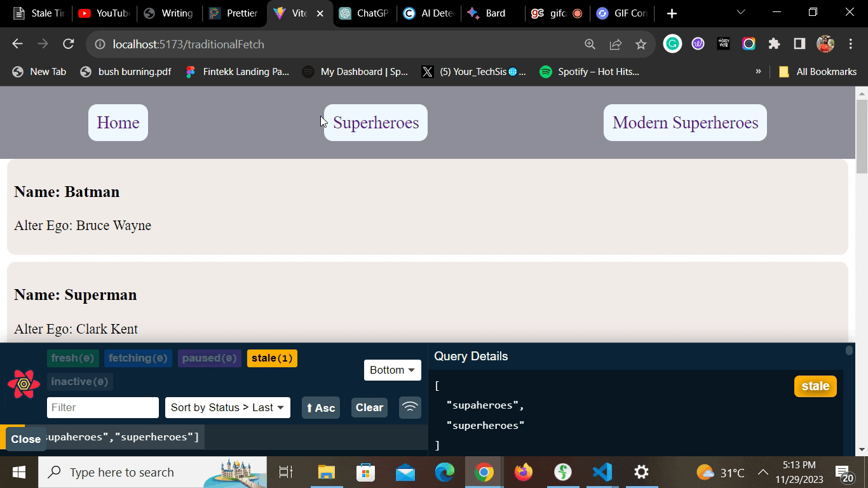Open Windows Settings gear on taskbar
Screen dimensions: 868x488
(x=642, y=472)
